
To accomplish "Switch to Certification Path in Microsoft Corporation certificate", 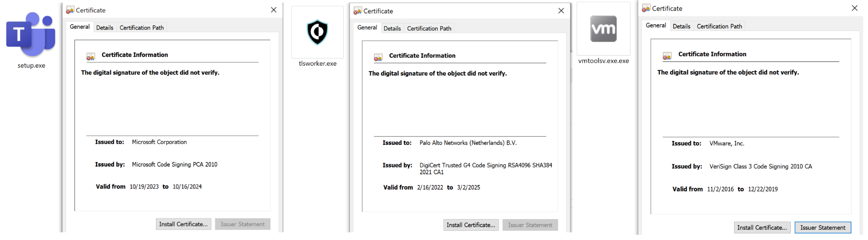I will (142, 28).
